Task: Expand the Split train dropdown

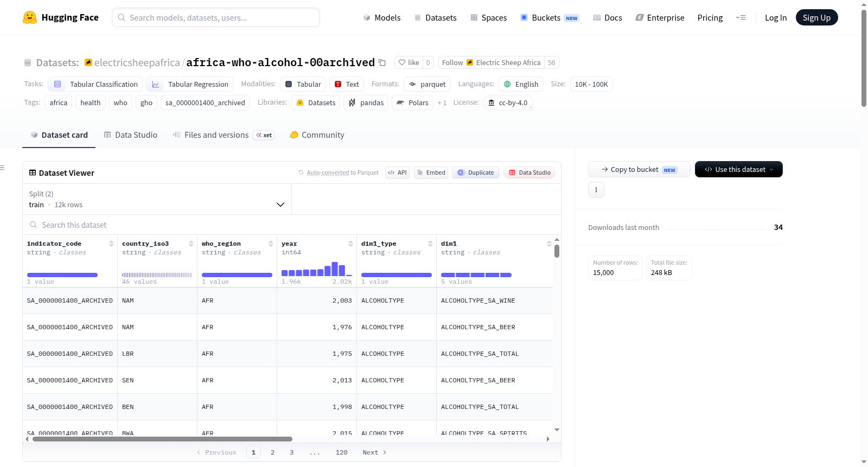Action: tap(157, 199)
